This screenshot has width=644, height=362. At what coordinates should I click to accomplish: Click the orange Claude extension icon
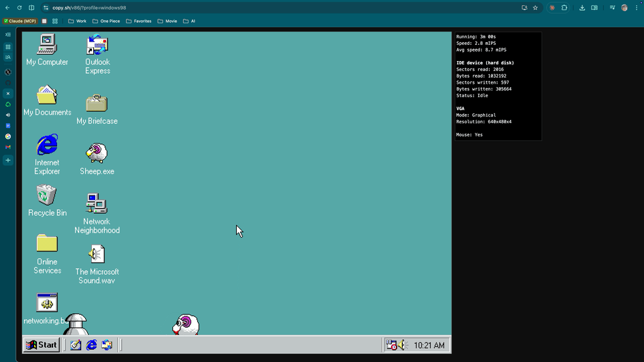(x=552, y=8)
